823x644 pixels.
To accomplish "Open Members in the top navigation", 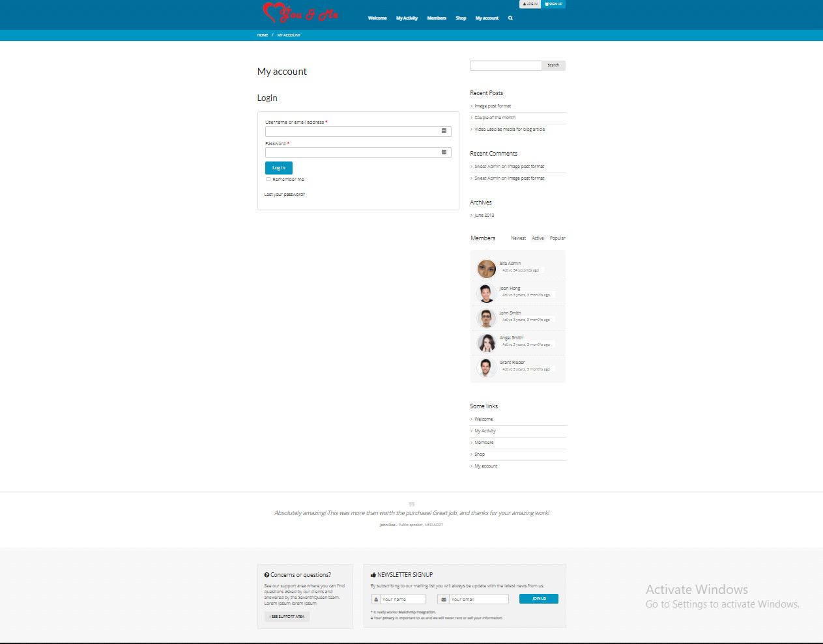I will (437, 18).
